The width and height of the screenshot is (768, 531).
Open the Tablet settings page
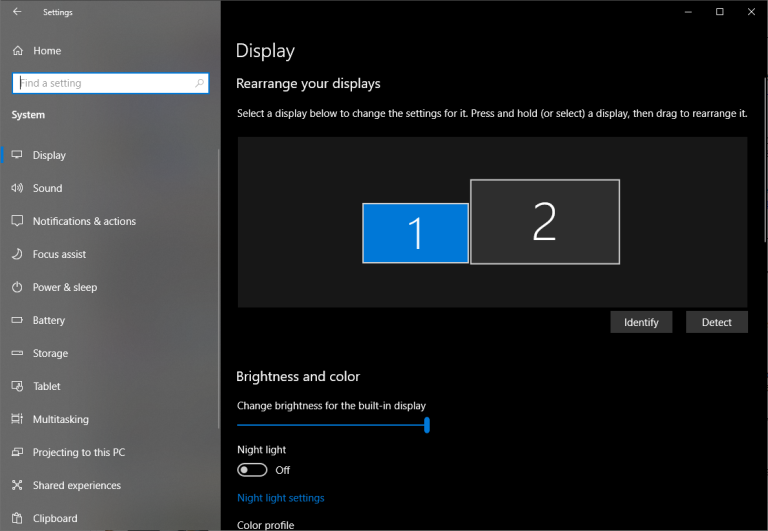[x=46, y=386]
